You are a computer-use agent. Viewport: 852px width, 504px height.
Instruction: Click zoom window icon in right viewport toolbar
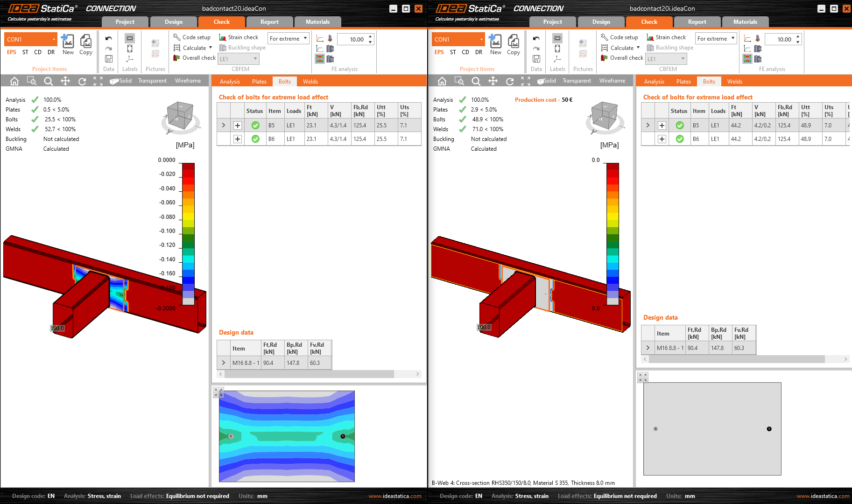tap(459, 81)
